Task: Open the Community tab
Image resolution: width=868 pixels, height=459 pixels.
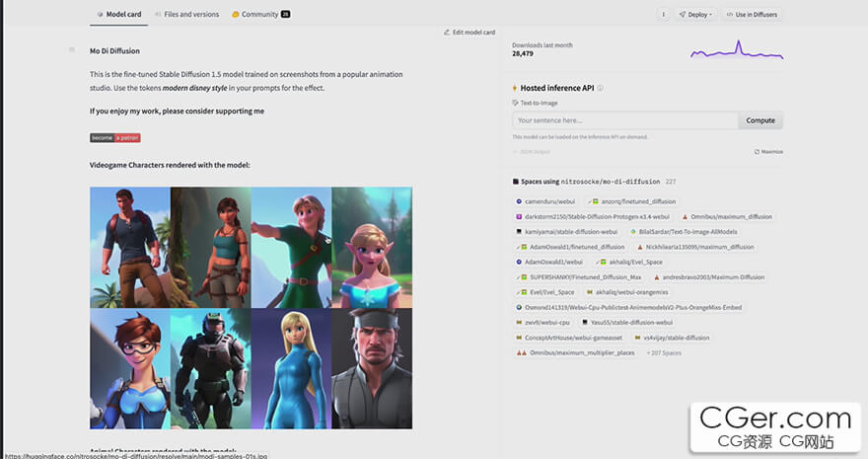Action: point(260,15)
